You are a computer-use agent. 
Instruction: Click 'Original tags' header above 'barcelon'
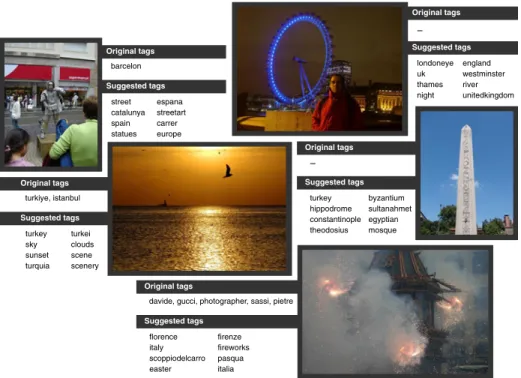pos(164,51)
